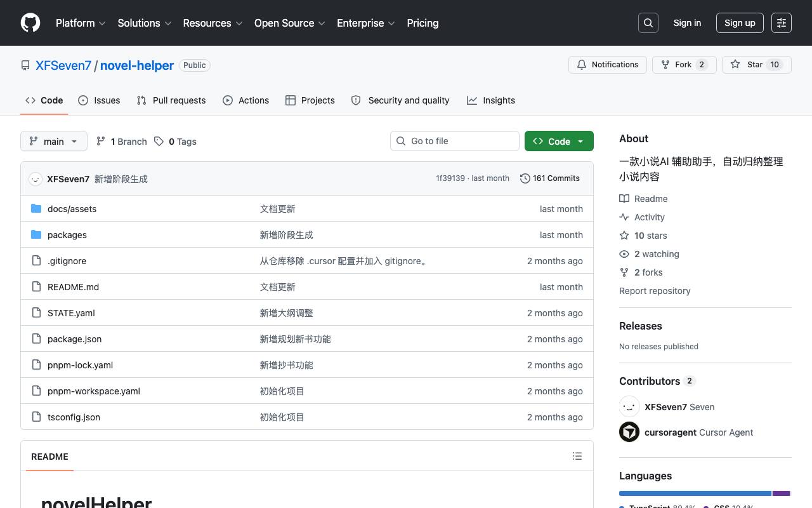Click the CSS purple language bar segment
The width and height of the screenshot is (812, 508).
pos(781,493)
